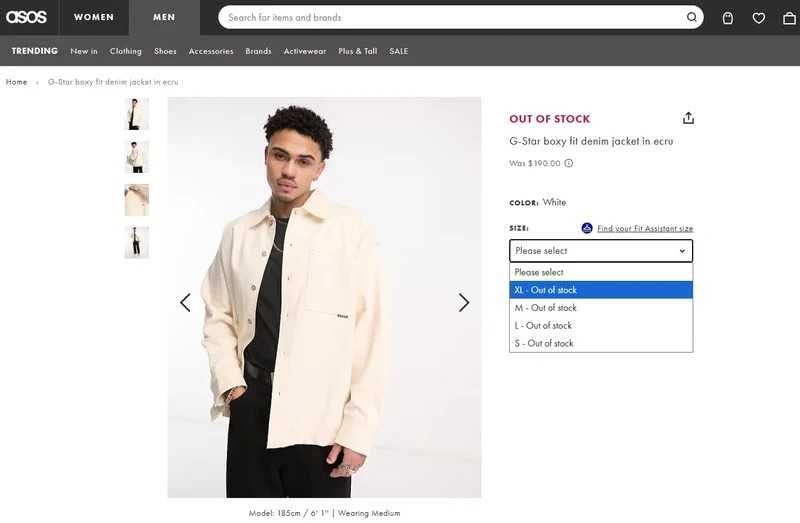The width and height of the screenshot is (800, 523).
Task: Choose XL - Out of stock option
Action: click(x=601, y=290)
